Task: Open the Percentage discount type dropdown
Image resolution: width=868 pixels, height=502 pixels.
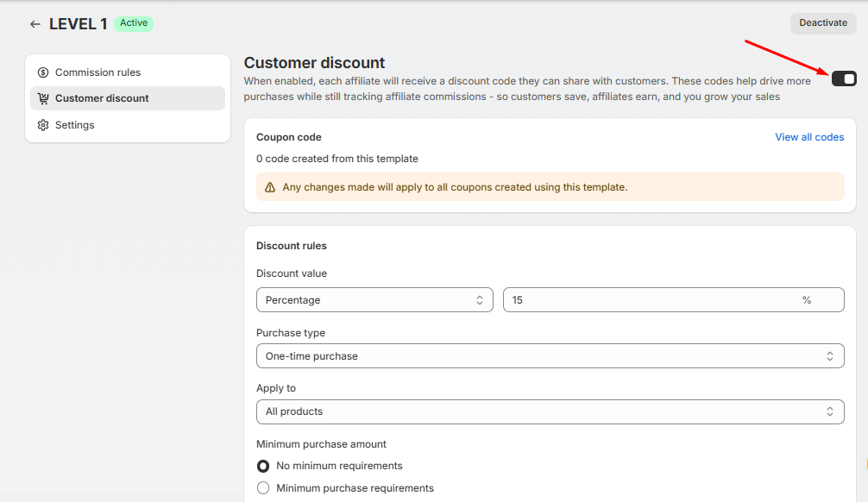Action: tap(374, 300)
